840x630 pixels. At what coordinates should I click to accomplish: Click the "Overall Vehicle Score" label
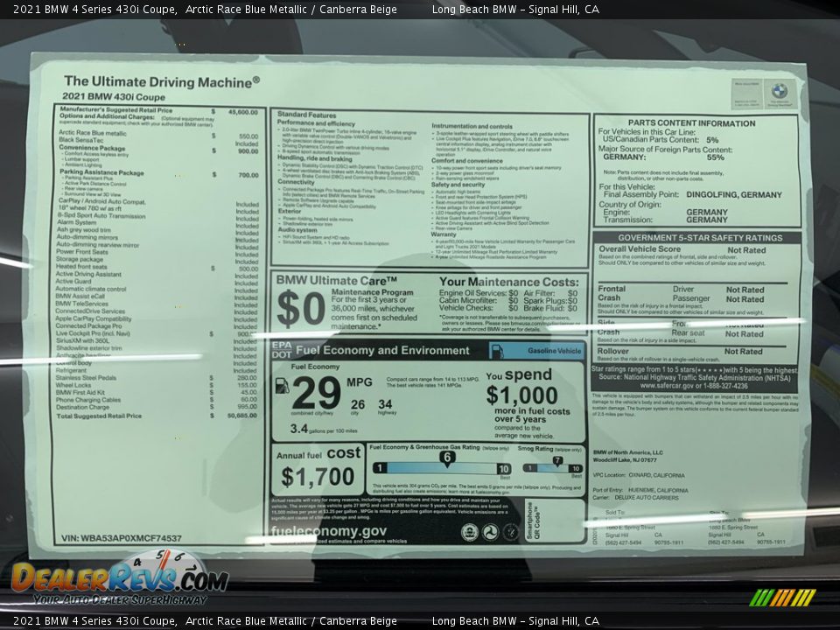click(640, 249)
